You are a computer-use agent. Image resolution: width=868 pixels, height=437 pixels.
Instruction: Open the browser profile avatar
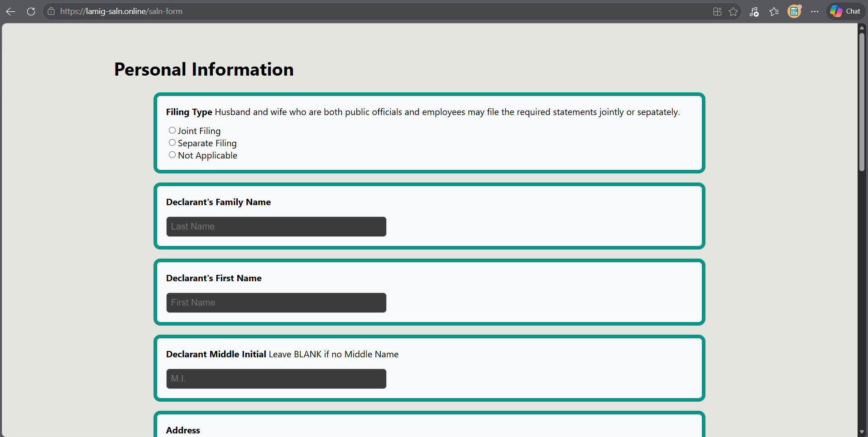point(794,11)
